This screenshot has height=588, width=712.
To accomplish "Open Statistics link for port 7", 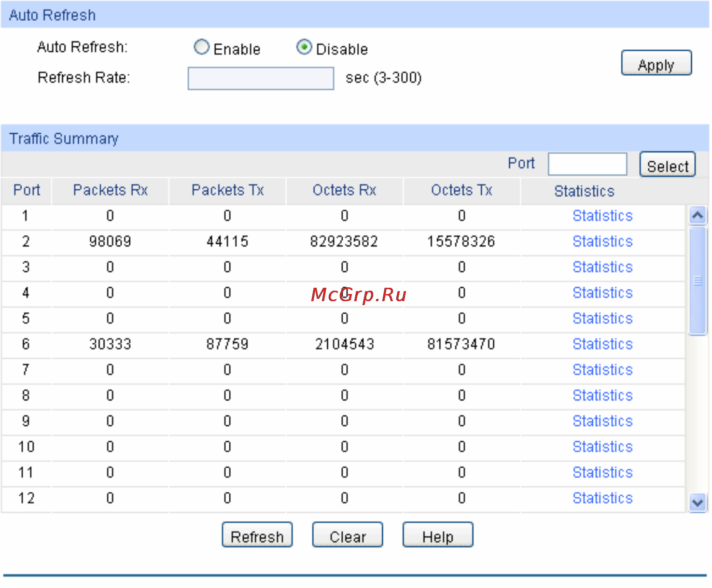I will point(602,370).
